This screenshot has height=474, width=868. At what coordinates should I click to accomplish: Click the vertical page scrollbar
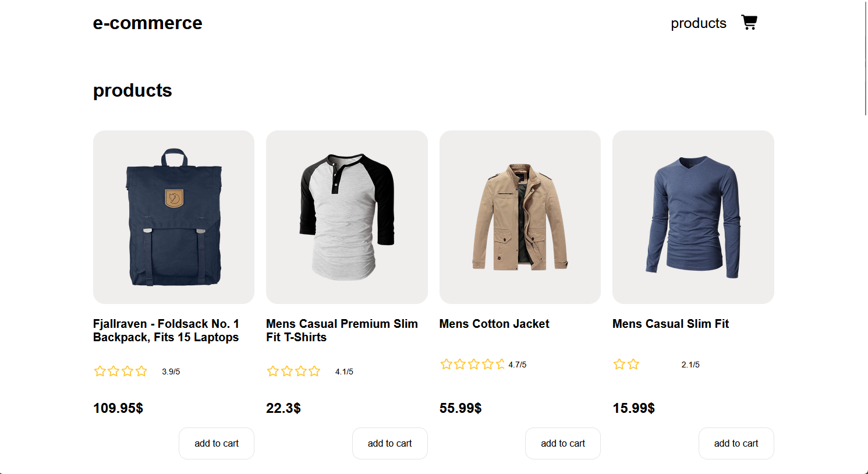[x=866, y=58]
